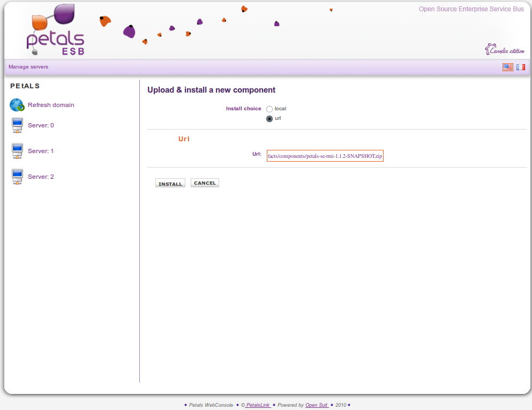Select the url install choice
Screen dimensions: 532x410
point(269,119)
